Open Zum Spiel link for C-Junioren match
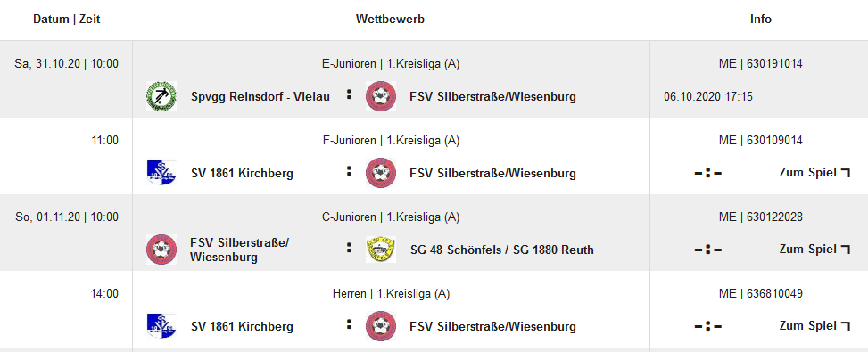The height and width of the screenshot is (352, 868). pos(814,250)
